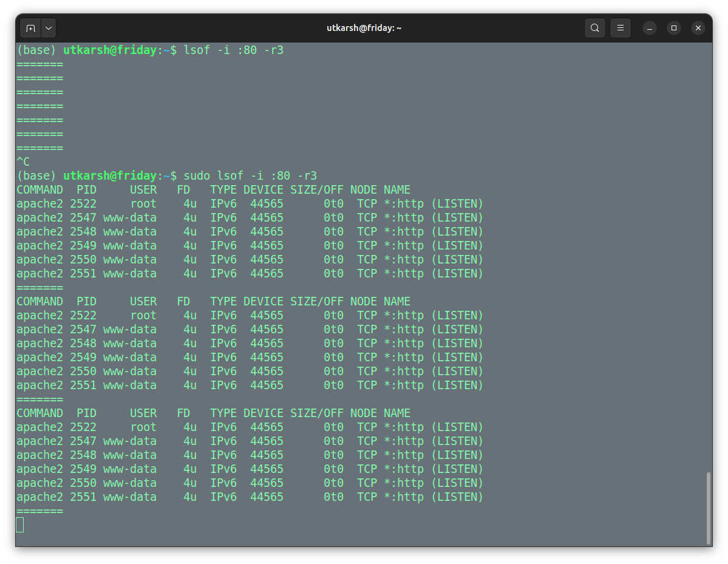Select PID 2522 in the lsof output
The height and width of the screenshot is (564, 728).
(x=86, y=203)
